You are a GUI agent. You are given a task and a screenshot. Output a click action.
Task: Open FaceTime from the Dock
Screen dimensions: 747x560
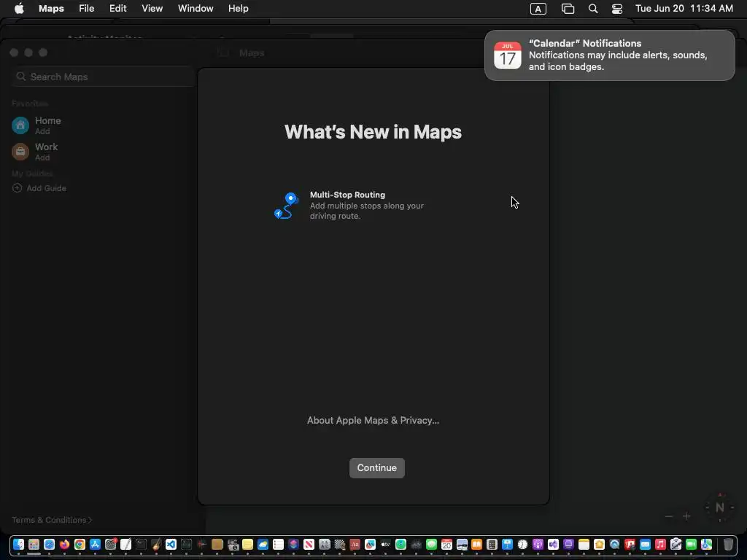[x=691, y=544]
